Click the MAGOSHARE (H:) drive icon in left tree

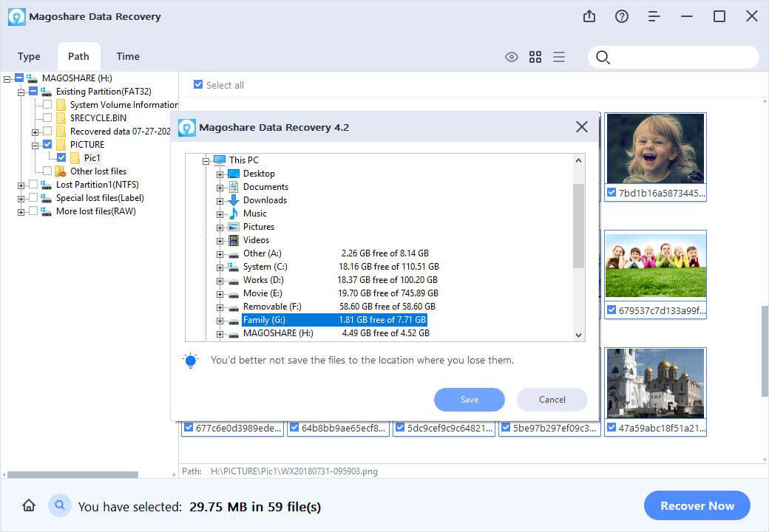coord(33,78)
